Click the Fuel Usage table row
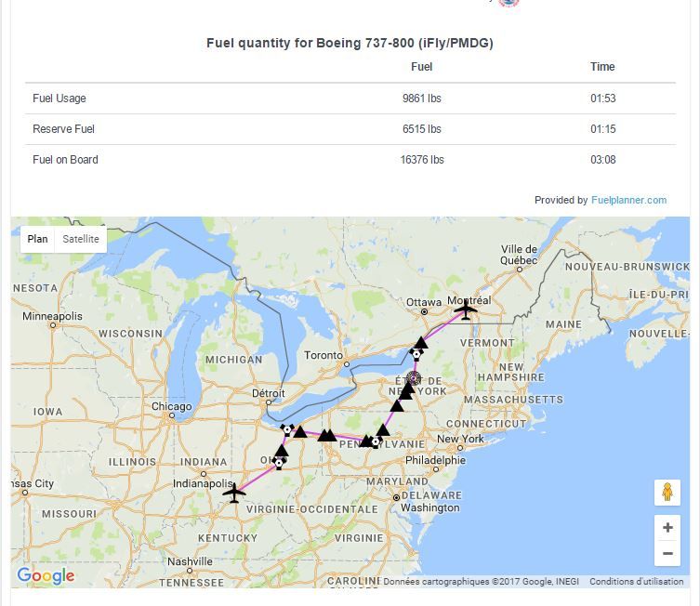The height and width of the screenshot is (606, 700). 350,99
